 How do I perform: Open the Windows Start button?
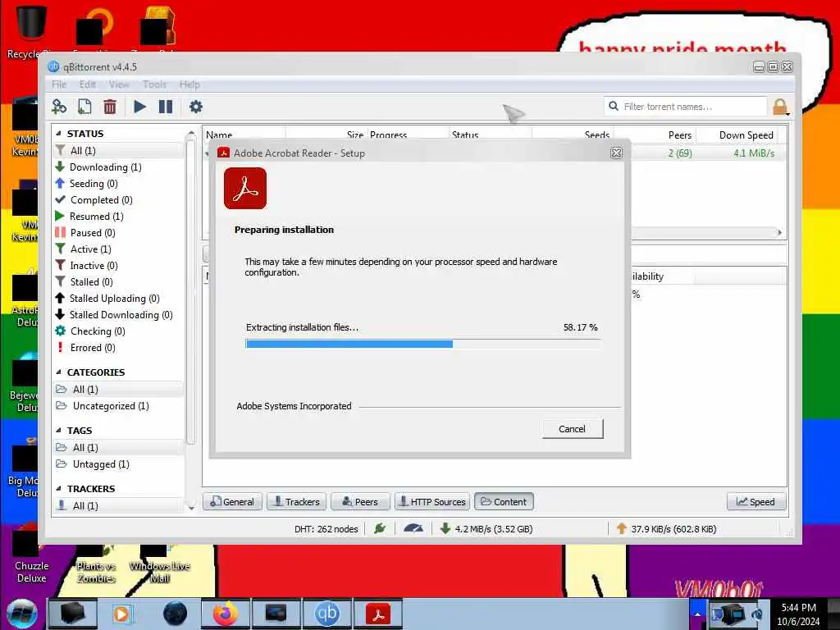tap(22, 614)
